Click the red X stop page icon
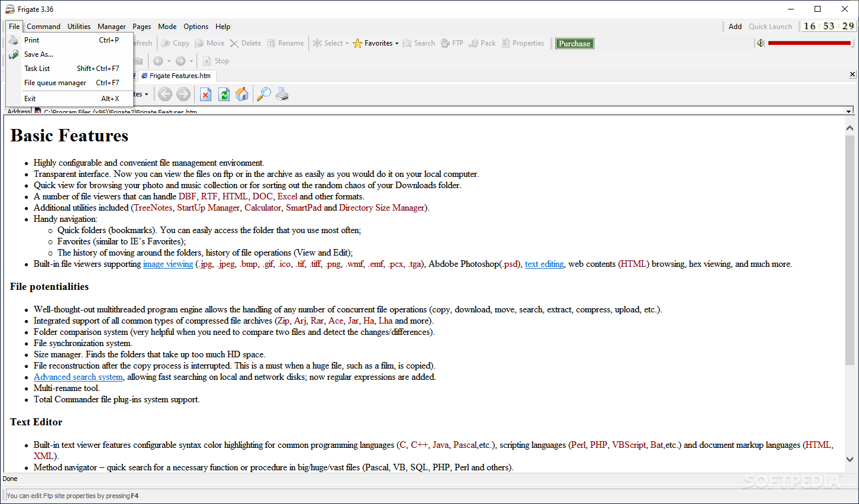859x504 pixels. coord(205,94)
